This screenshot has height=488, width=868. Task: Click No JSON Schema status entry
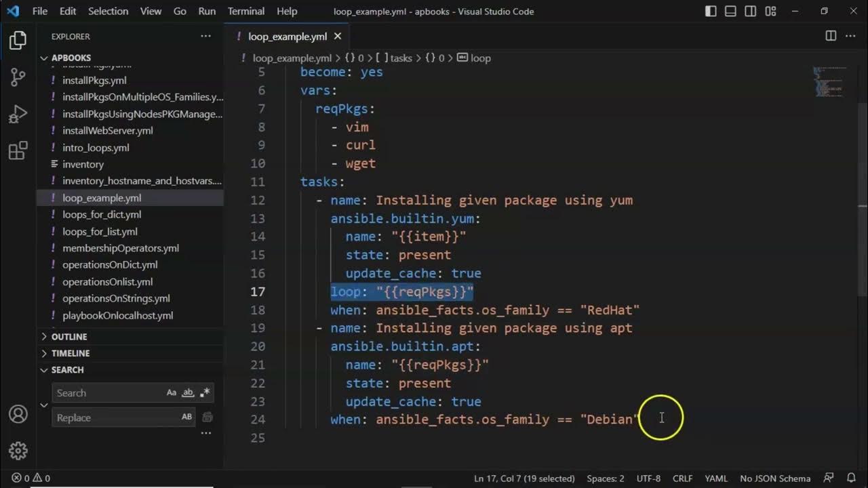click(775, 479)
